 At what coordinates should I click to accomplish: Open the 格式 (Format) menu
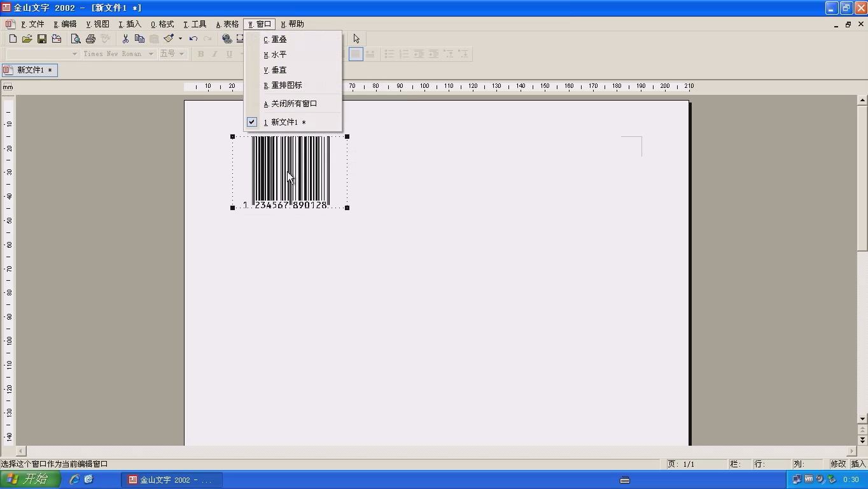pyautogui.click(x=162, y=24)
